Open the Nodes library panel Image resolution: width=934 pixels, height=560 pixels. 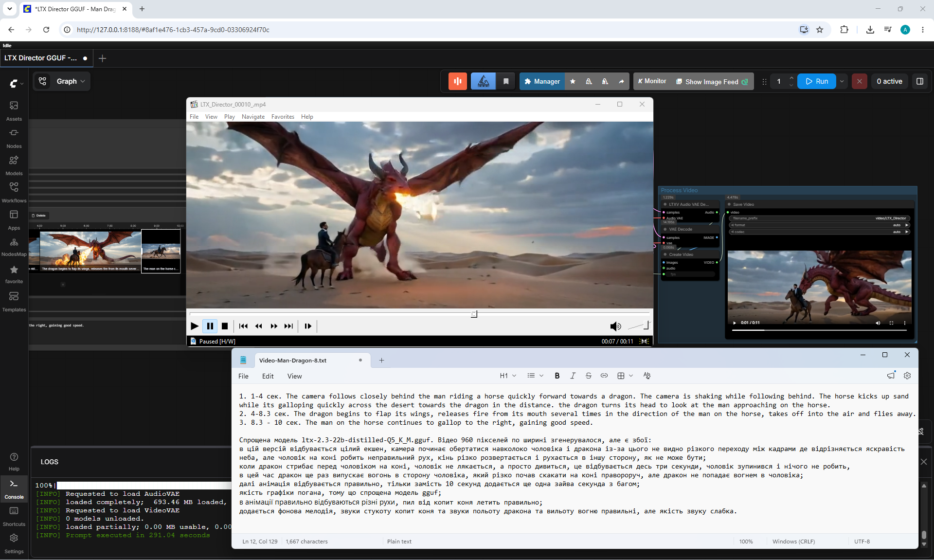pyautogui.click(x=14, y=138)
